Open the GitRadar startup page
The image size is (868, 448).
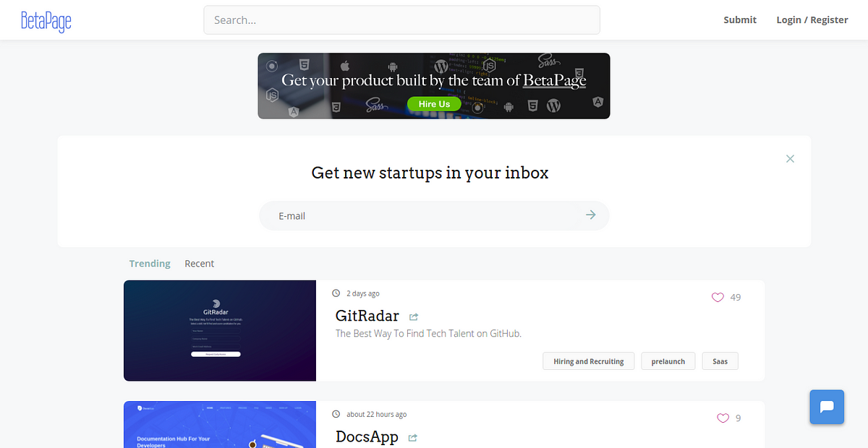click(367, 316)
